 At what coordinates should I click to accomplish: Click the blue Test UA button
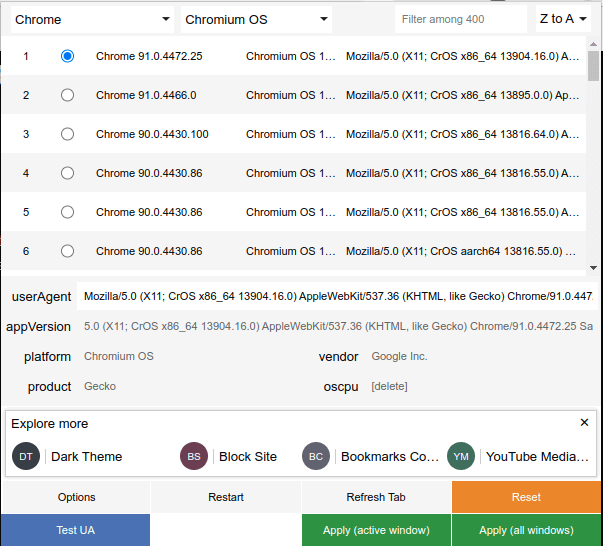point(75,530)
